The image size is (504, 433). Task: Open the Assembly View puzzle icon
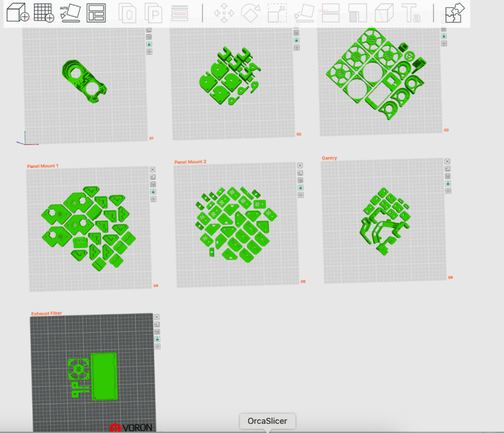point(454,13)
